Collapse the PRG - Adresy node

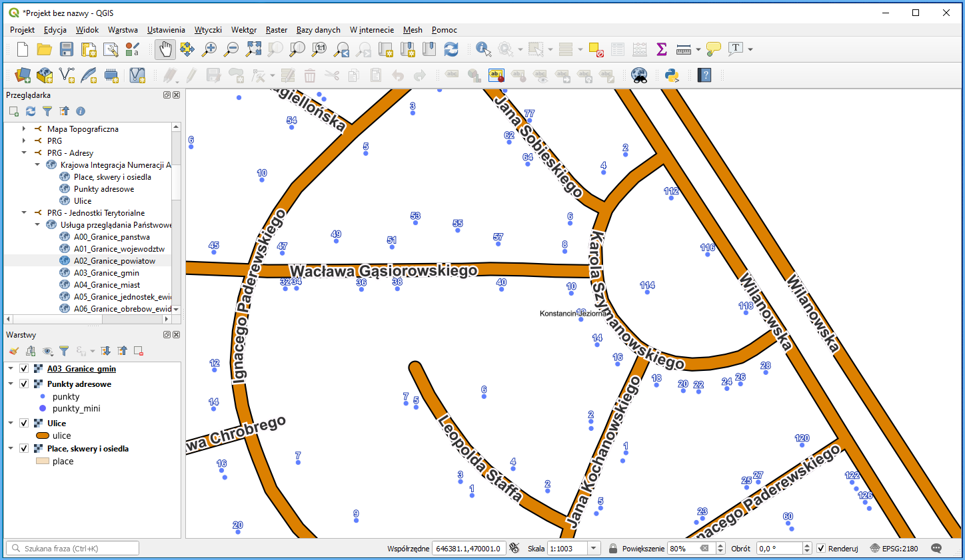[x=24, y=153]
